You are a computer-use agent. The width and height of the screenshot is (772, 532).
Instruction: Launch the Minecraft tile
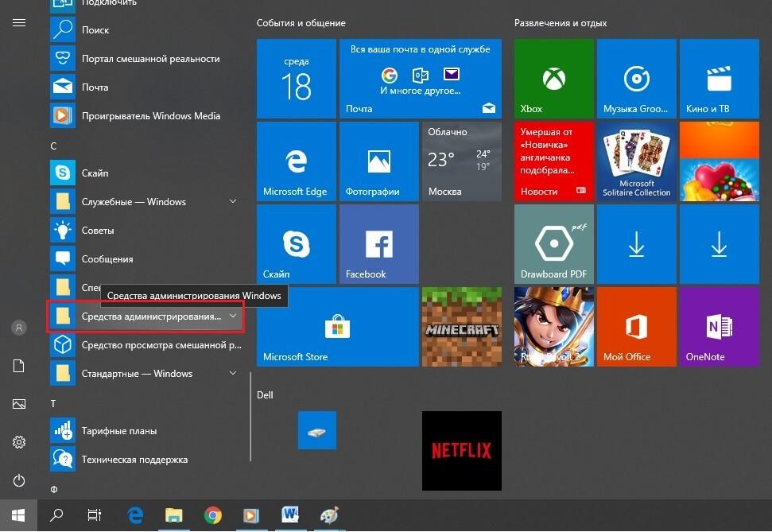point(462,327)
